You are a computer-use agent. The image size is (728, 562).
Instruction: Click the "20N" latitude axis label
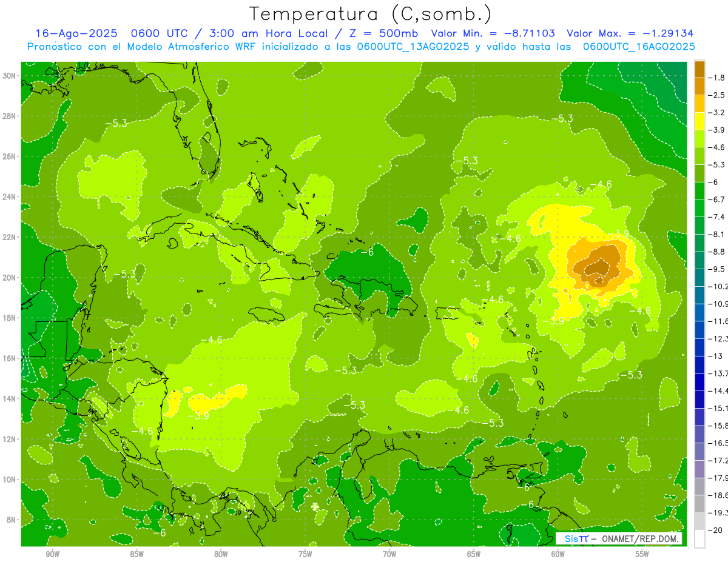point(9,278)
